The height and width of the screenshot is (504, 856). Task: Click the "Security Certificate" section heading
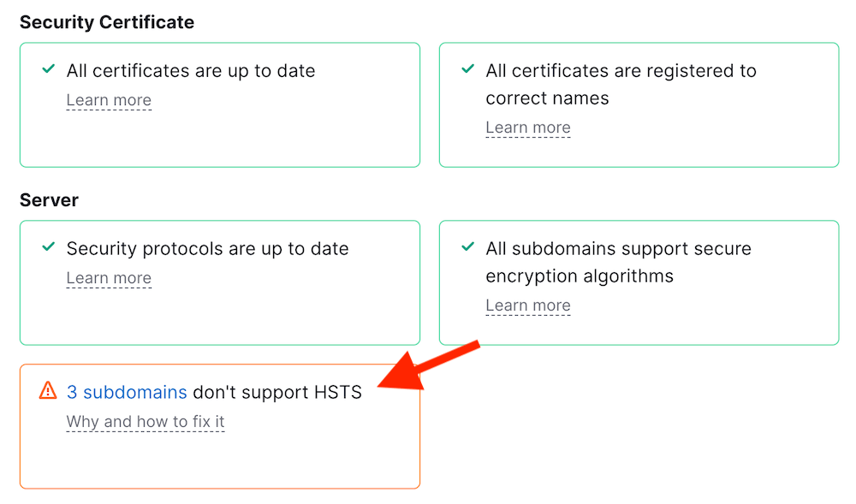tap(107, 22)
